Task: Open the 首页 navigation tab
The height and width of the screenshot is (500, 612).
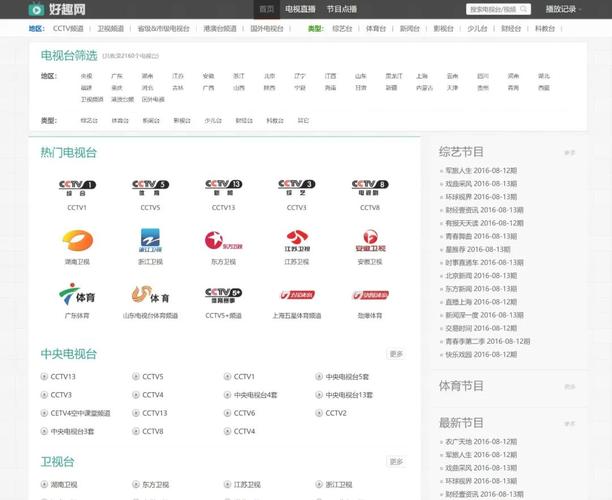Action: (267, 9)
